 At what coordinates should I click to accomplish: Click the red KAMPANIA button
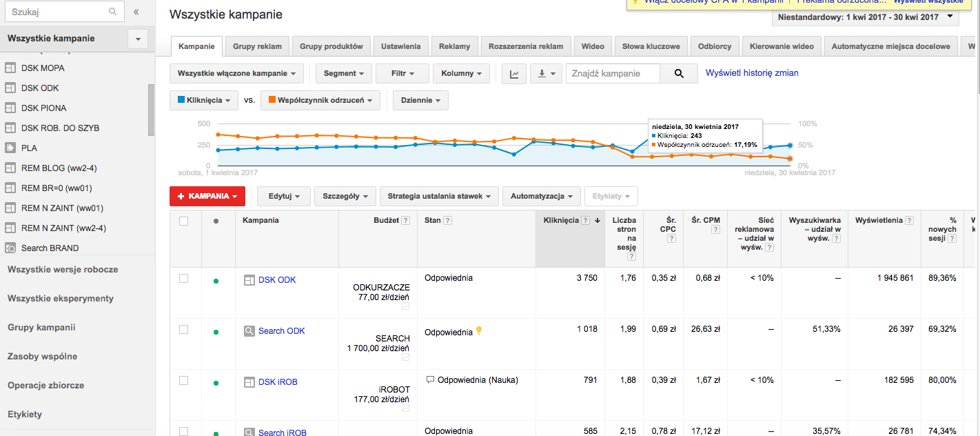click(x=207, y=196)
